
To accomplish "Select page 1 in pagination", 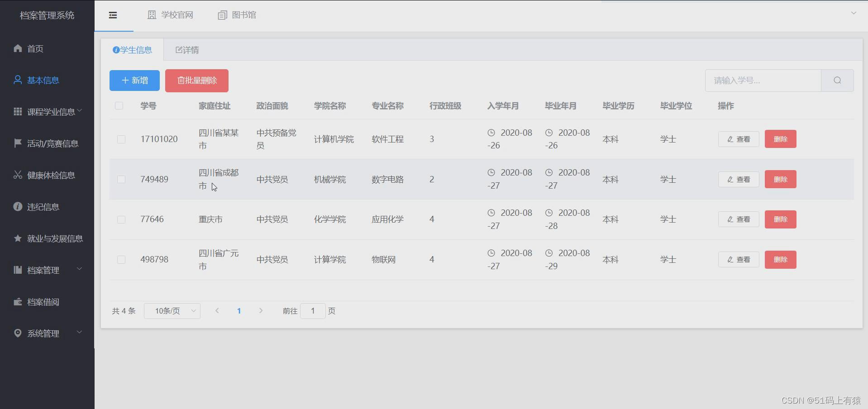I will (x=239, y=311).
